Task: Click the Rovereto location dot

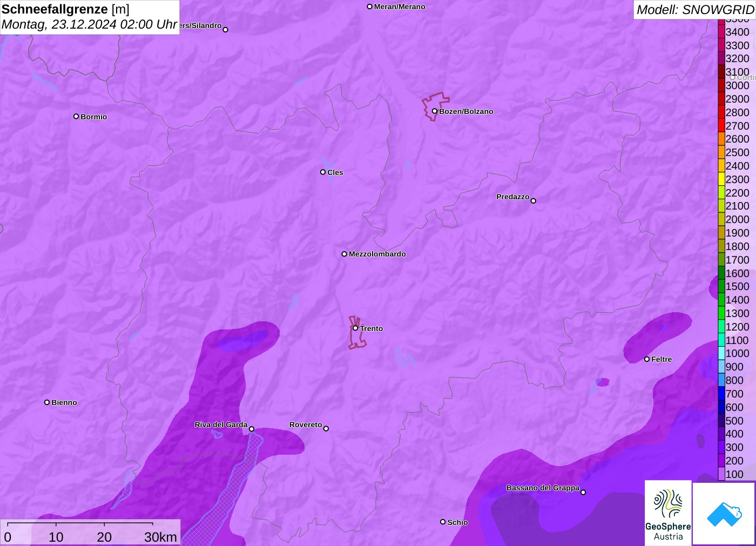Action: pos(326,429)
